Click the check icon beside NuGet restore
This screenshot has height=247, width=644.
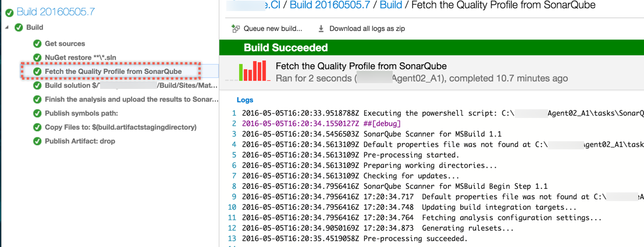37,57
